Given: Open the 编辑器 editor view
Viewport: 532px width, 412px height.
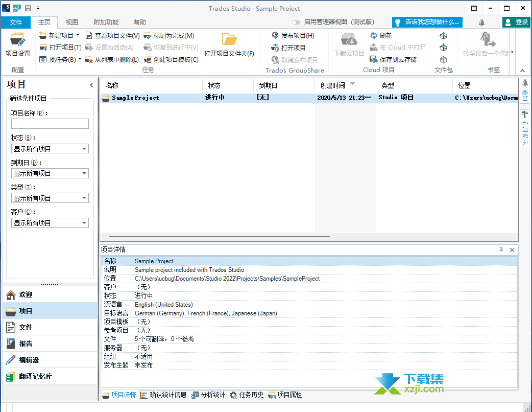Looking at the screenshot, I should point(50,360).
